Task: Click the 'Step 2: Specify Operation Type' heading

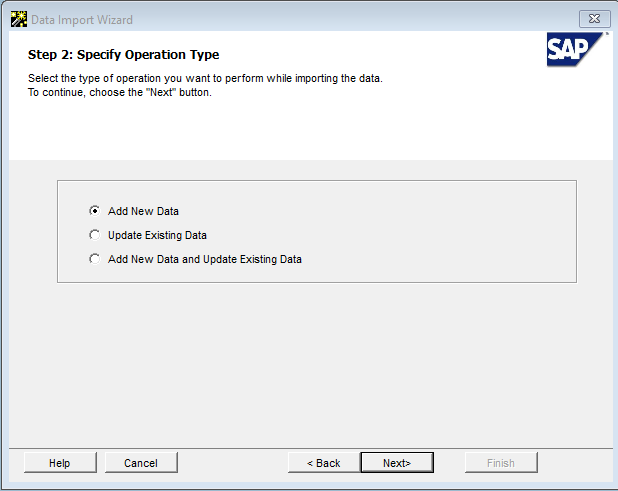Action: coord(123,55)
